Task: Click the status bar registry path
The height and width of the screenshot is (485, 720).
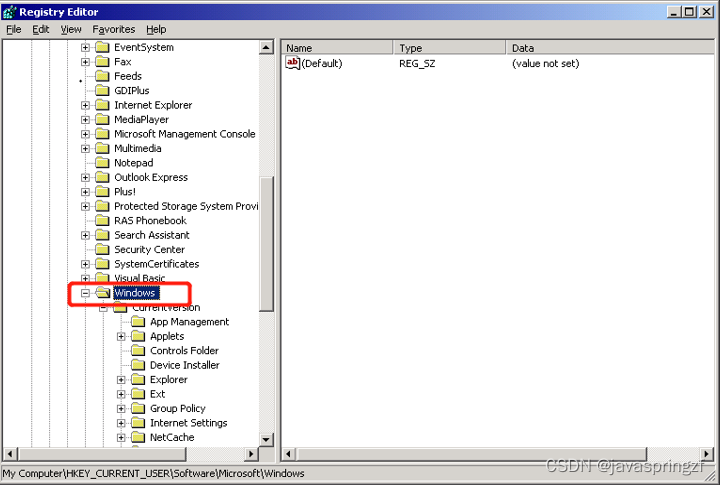Action: coord(153,474)
